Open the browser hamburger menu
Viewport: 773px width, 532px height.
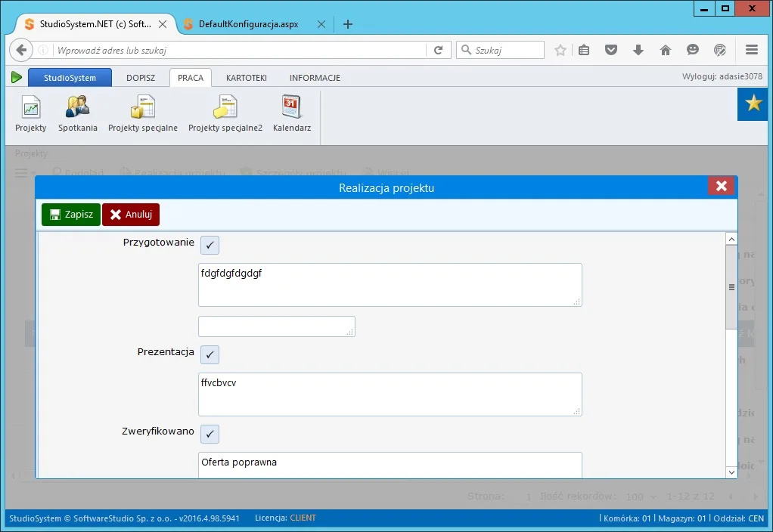(752, 50)
